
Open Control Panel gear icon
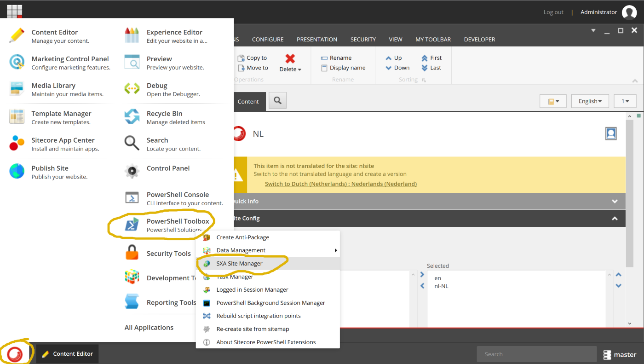click(132, 171)
